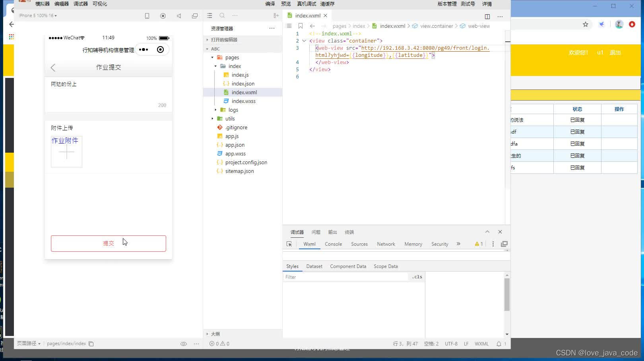Click the undock debugger panel icon
This screenshot has width=644, height=361.
pos(504,244)
